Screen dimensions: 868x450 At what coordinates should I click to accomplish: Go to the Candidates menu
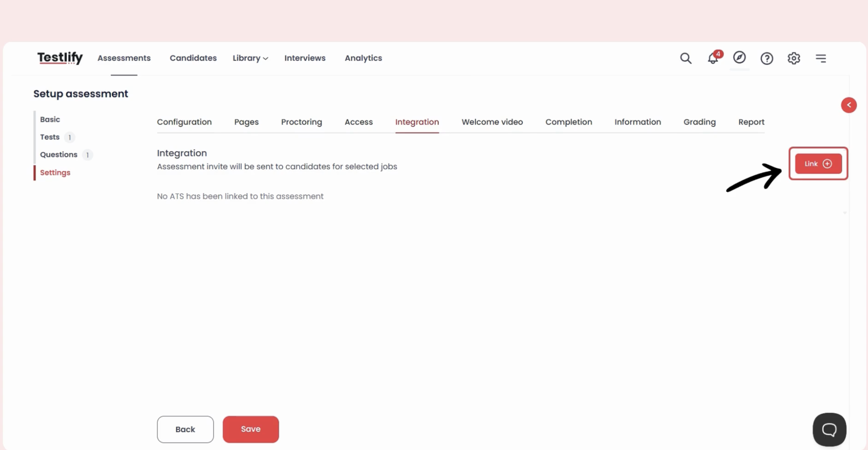click(x=193, y=58)
